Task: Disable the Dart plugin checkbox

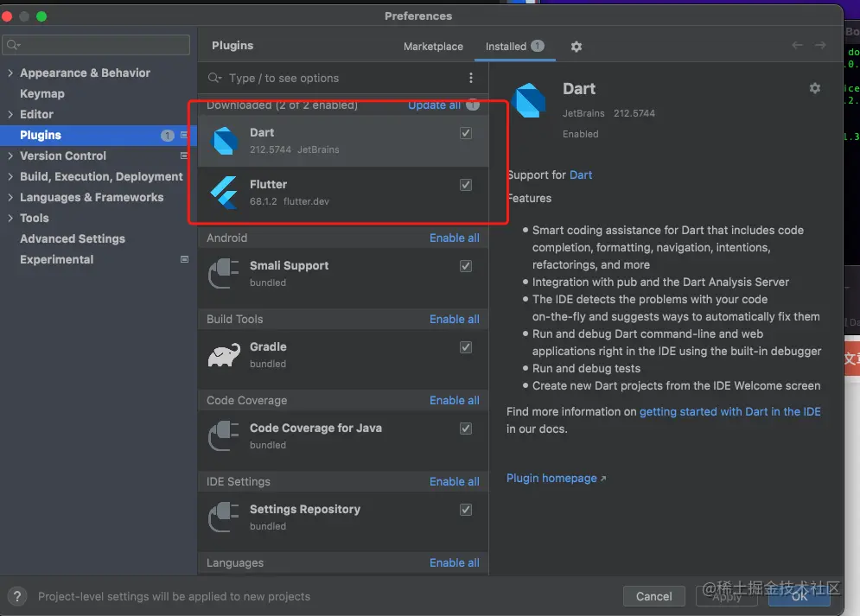Action: coord(466,133)
